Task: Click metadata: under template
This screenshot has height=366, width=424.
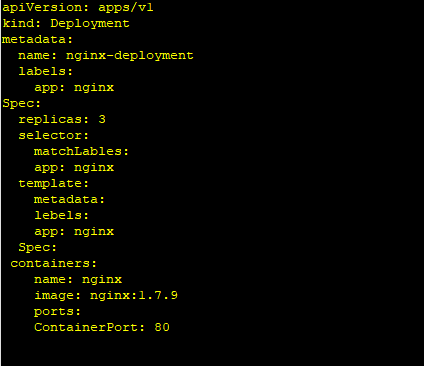Action: (69, 199)
